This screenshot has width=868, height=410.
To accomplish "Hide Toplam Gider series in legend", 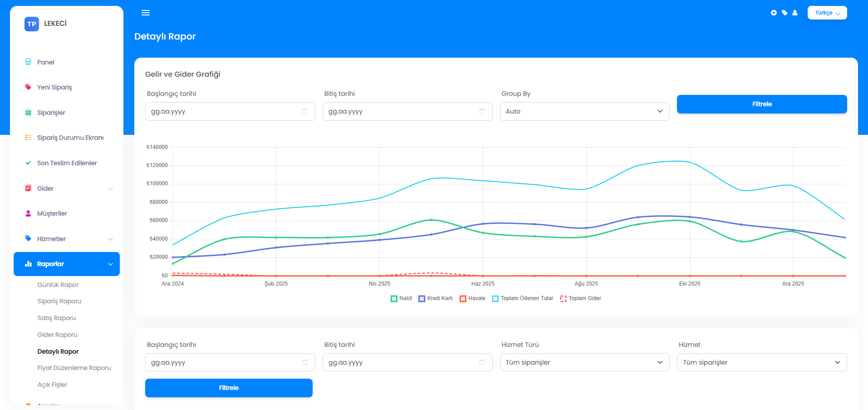I will [580, 298].
